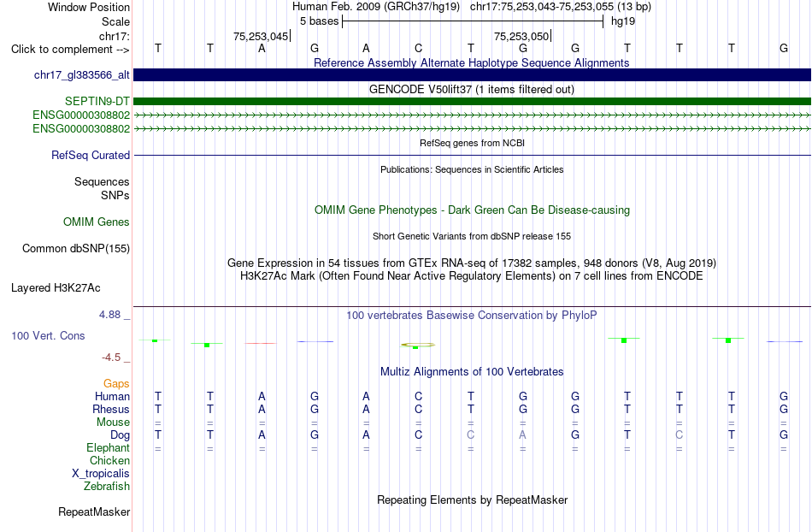Select the SEPTIN9-DT gene label

click(x=97, y=102)
